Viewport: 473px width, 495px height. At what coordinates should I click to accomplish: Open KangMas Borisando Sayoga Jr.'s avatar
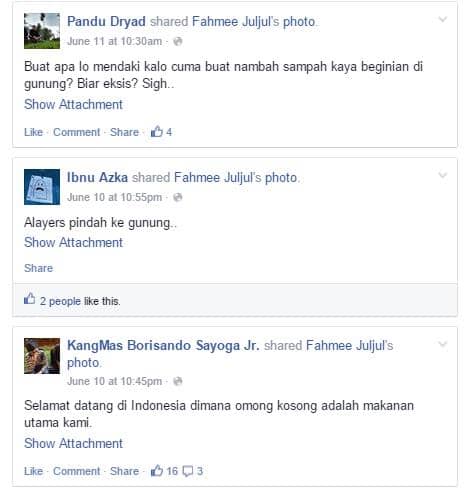pyautogui.click(x=42, y=356)
